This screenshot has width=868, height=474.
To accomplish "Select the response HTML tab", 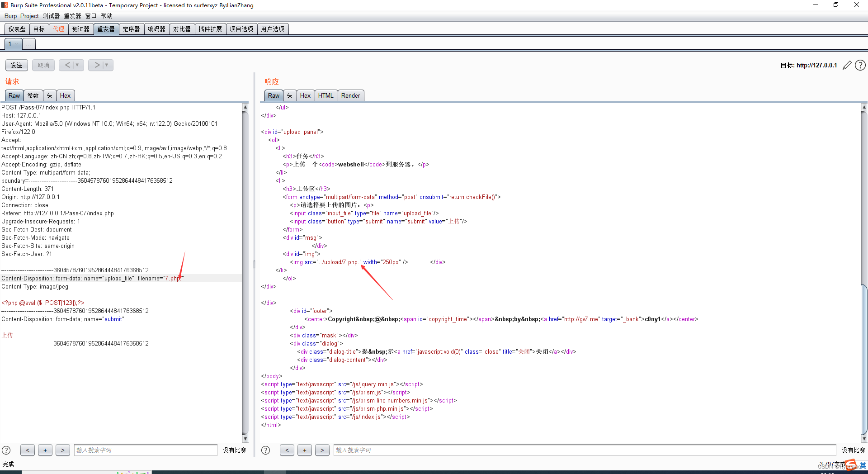I will (325, 95).
